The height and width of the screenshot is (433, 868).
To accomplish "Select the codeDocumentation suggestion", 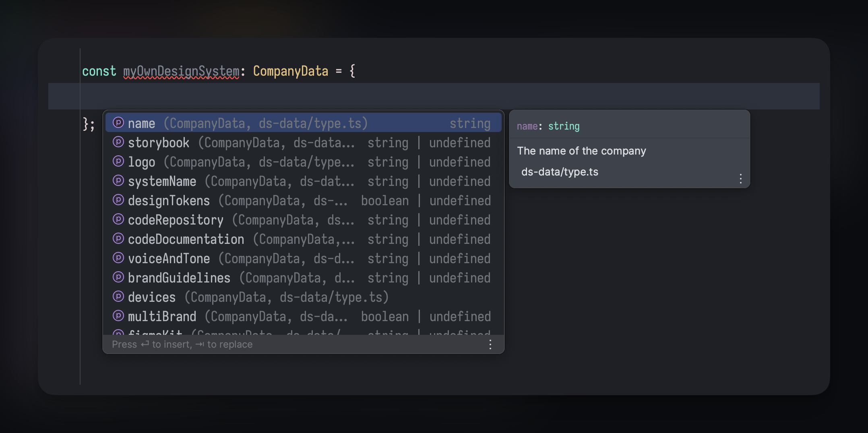I will [303, 239].
